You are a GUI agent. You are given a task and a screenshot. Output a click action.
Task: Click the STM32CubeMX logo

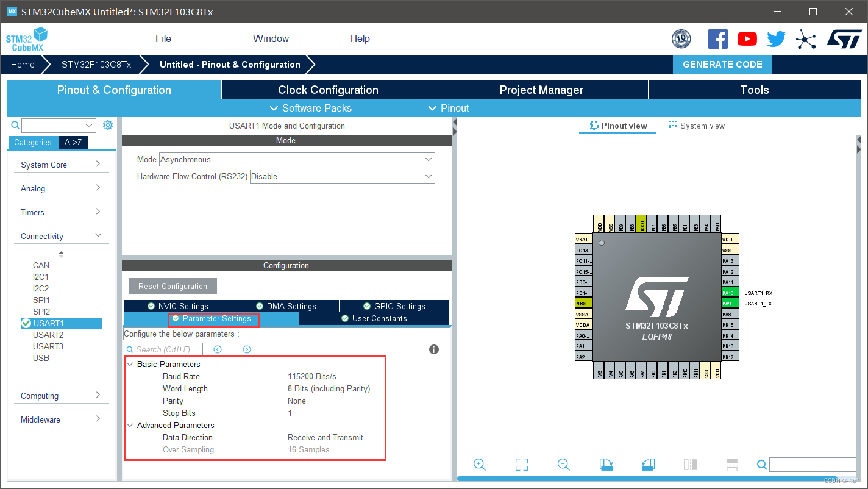click(27, 39)
